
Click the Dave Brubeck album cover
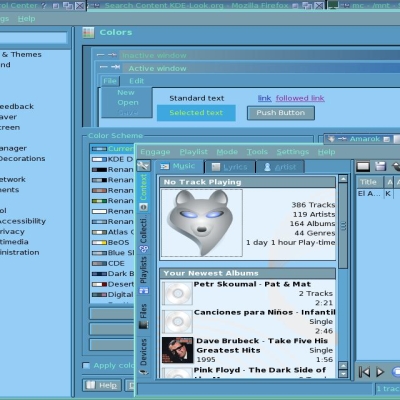(x=177, y=350)
